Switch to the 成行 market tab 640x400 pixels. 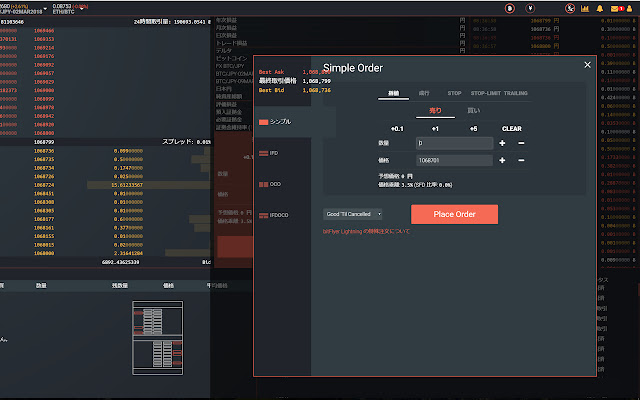[424, 93]
